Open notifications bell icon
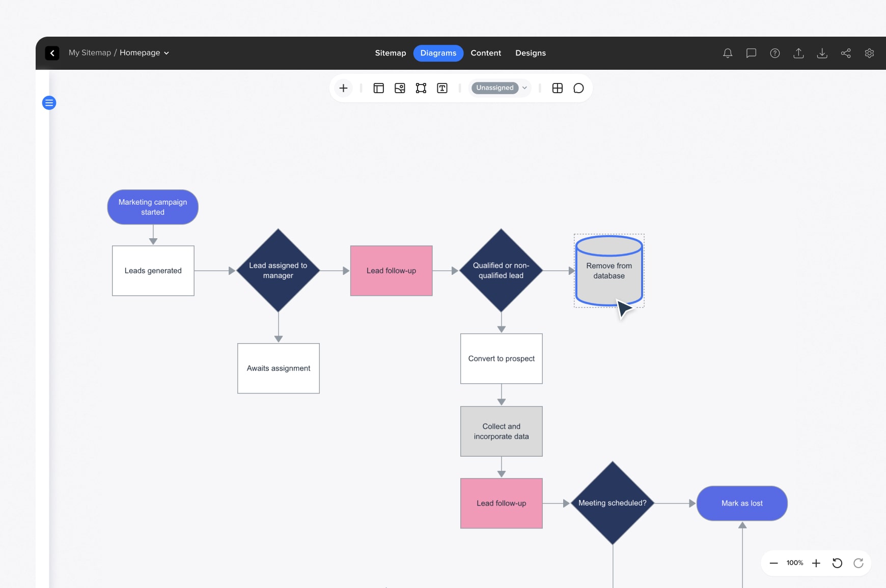Screen dimensions: 886x588 pos(728,53)
